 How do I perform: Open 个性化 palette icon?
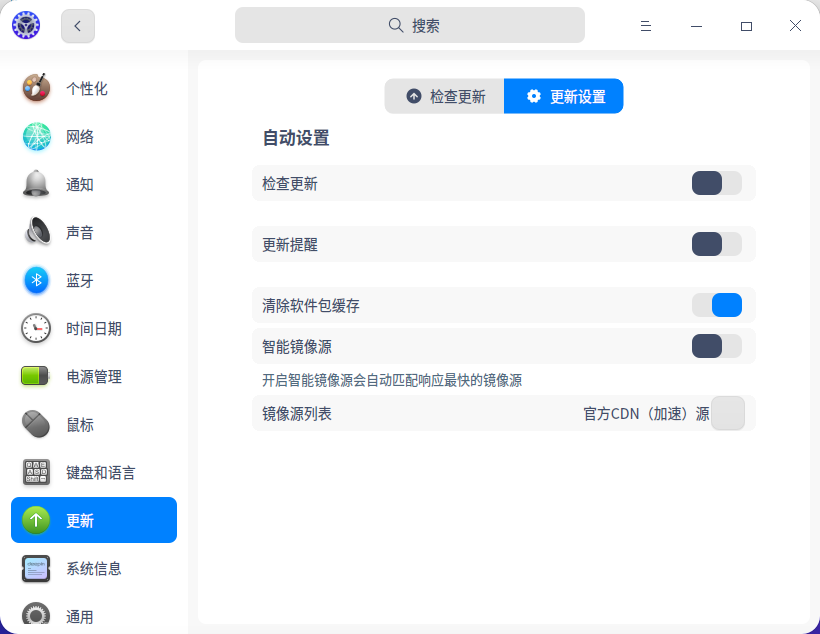[x=36, y=88]
